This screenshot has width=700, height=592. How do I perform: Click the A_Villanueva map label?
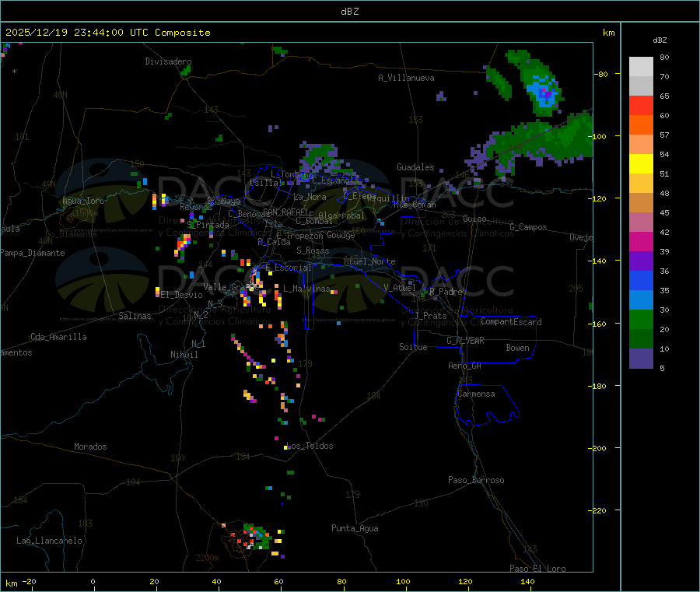(406, 78)
